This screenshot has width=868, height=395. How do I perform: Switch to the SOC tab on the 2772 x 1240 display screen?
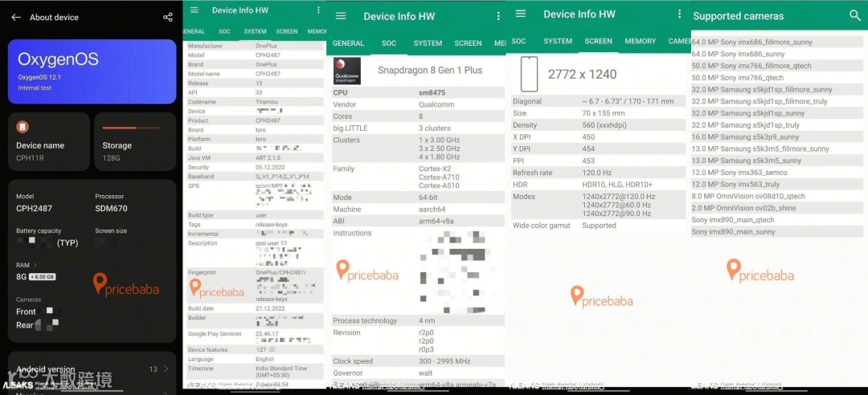point(518,41)
